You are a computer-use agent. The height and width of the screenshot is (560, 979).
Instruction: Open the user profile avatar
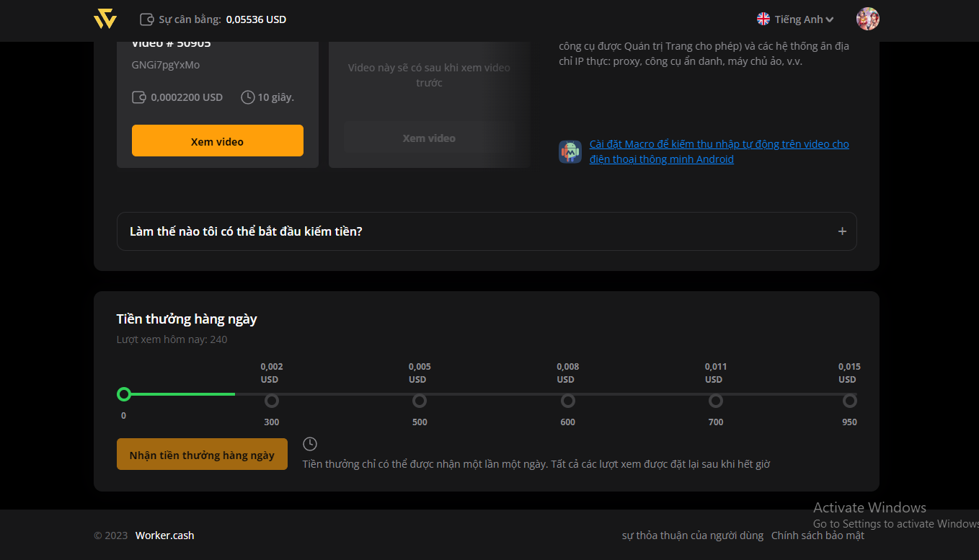867,19
